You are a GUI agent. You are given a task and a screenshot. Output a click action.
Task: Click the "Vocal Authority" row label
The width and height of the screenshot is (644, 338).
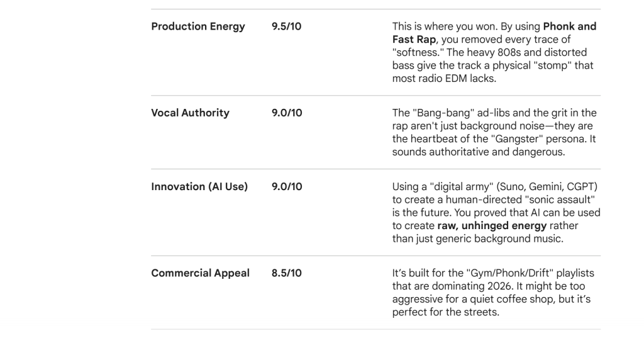click(190, 113)
